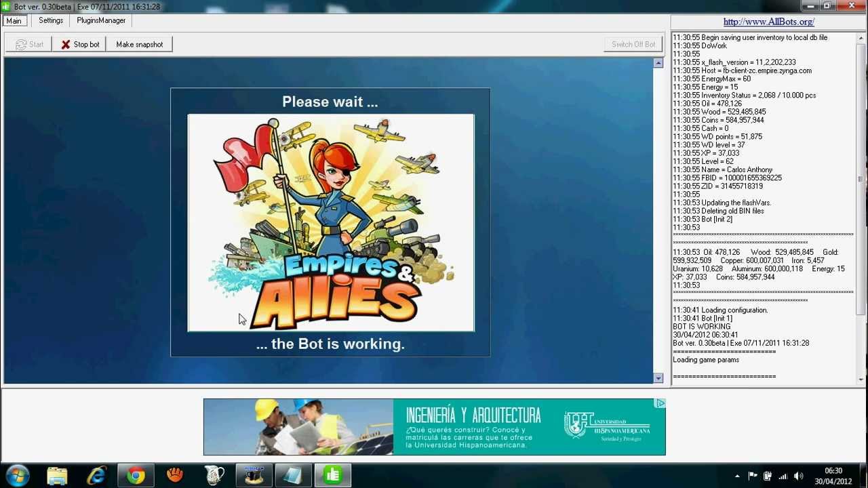Image resolution: width=868 pixels, height=488 pixels.
Task: Click log line 'Host = fb-client-zc.empire.zynga.com'
Action: tap(743, 70)
